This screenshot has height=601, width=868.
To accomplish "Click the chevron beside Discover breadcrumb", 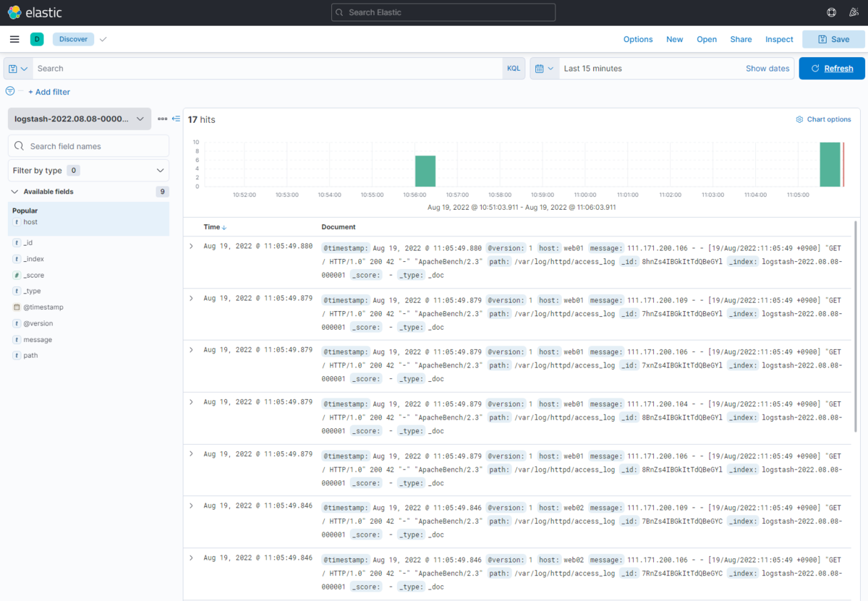I will [103, 39].
